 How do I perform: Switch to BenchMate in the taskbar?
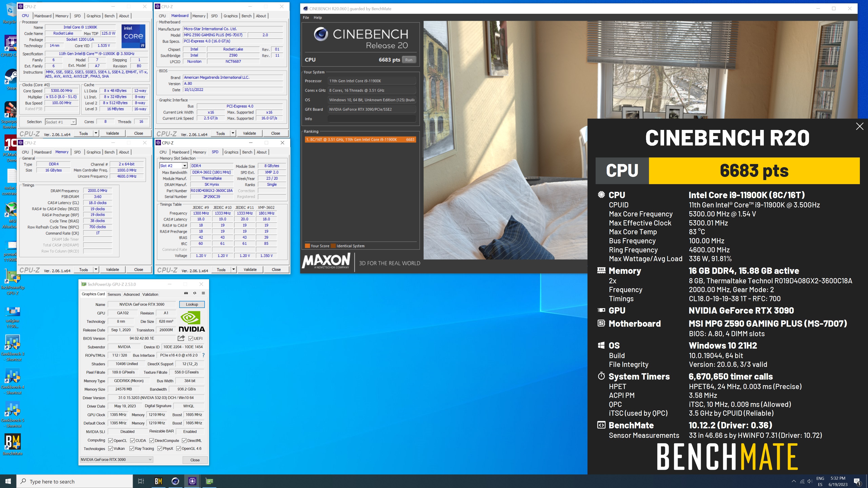tap(158, 481)
